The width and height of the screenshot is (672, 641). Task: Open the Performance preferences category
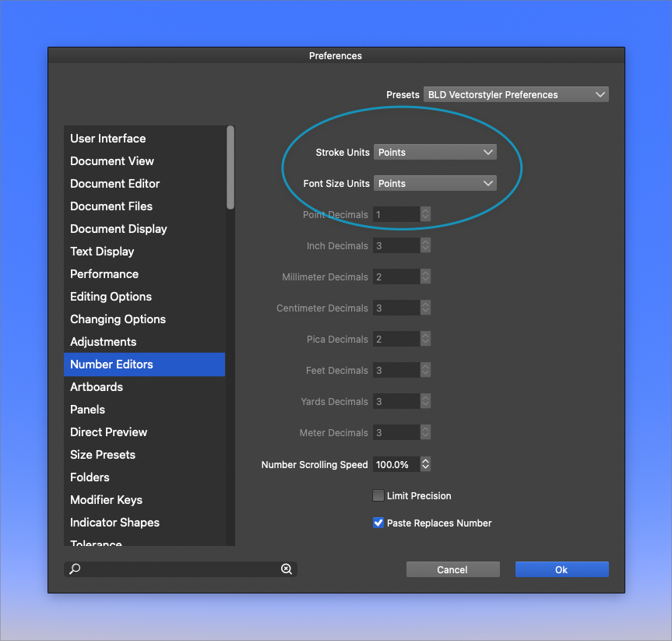coord(104,274)
